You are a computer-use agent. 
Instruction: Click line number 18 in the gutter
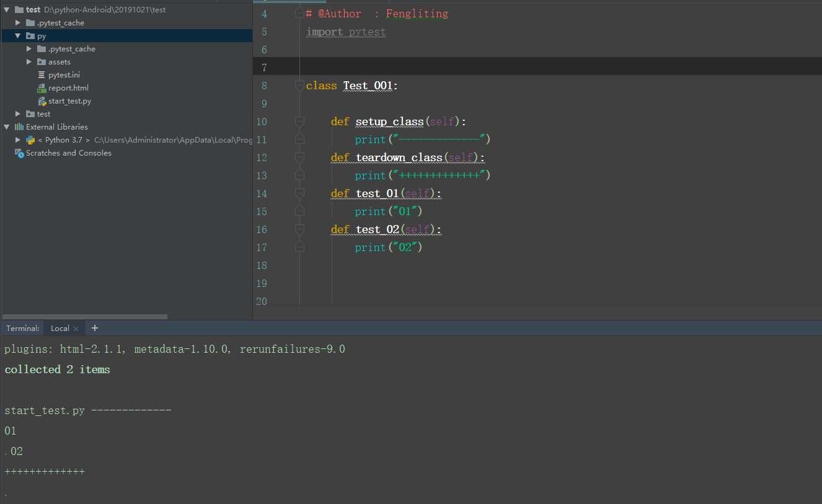(x=262, y=265)
